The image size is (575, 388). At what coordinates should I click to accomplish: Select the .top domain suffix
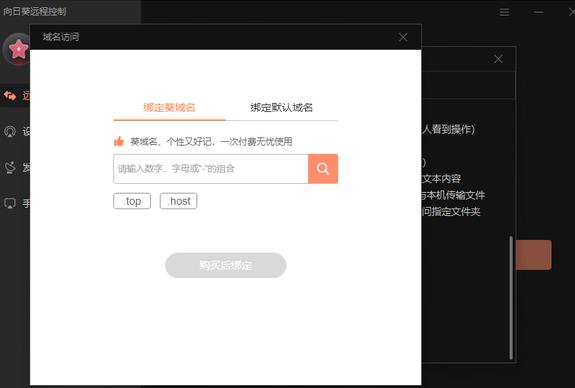[132, 201]
